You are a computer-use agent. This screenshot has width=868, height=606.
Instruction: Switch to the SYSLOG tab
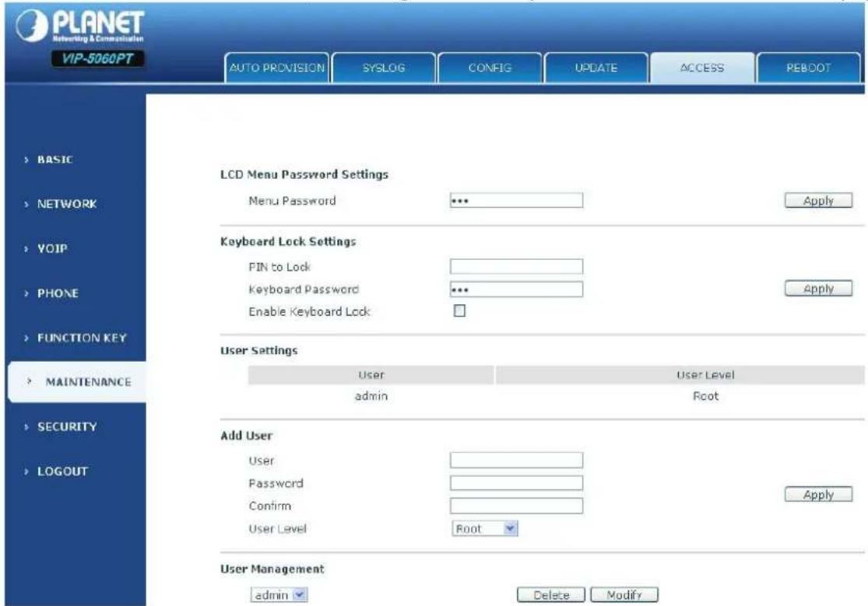tap(384, 68)
